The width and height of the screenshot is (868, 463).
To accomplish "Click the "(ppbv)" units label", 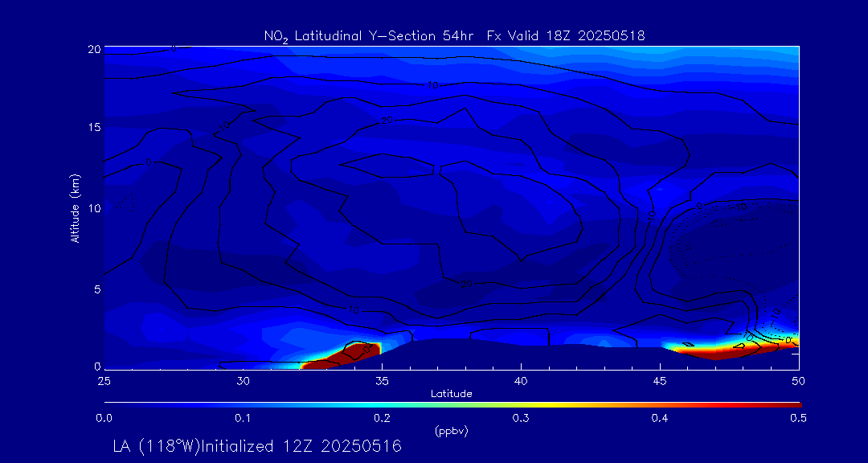I will [x=451, y=432].
